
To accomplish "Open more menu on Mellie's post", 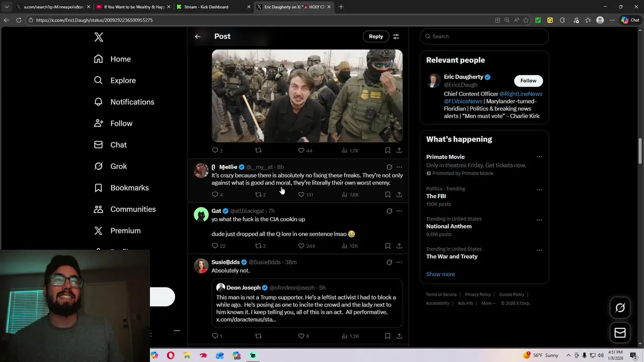I will click(399, 167).
